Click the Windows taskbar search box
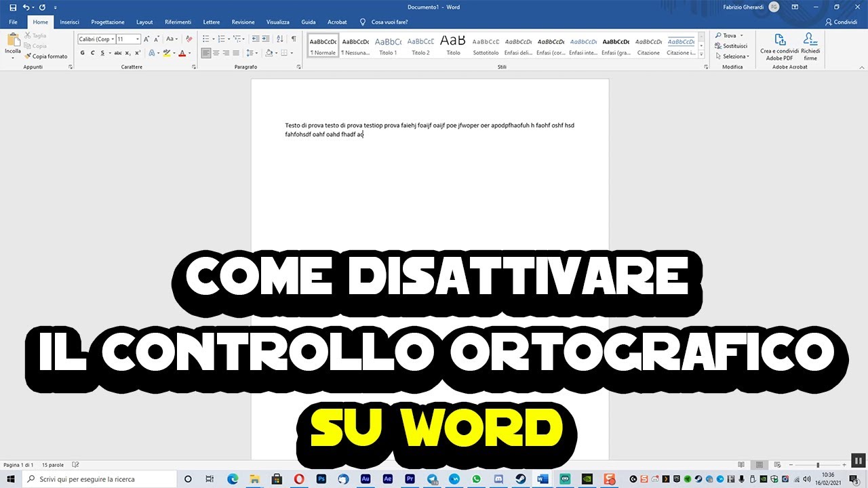 (99, 479)
